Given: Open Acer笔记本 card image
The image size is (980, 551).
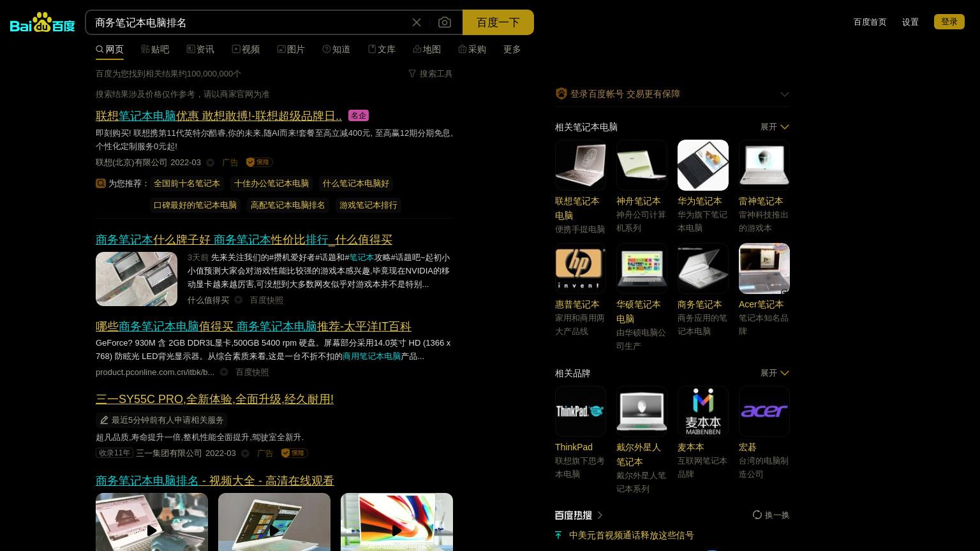Looking at the screenshot, I should pos(764,268).
